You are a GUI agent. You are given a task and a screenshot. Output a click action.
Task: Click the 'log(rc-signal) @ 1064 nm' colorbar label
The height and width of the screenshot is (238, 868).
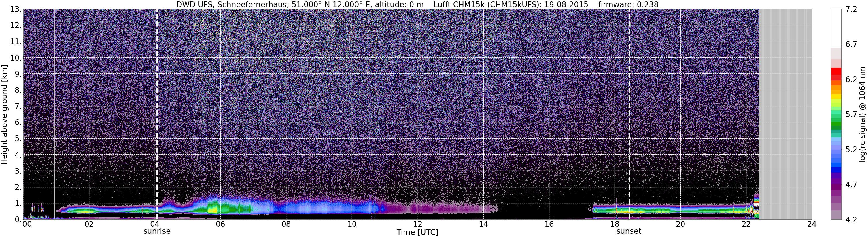[863, 115]
